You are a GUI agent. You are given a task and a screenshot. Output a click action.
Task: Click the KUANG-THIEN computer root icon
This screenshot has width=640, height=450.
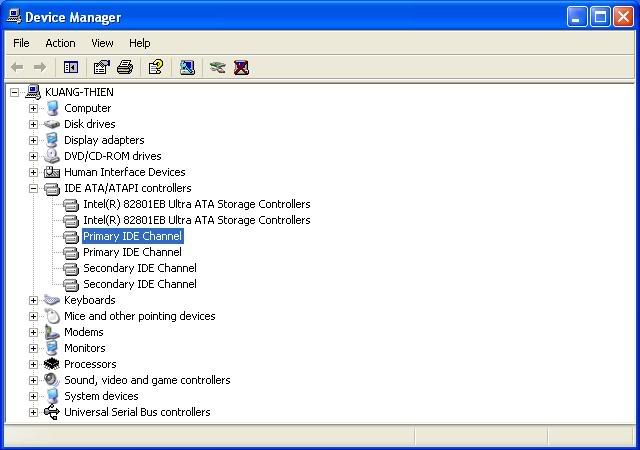(x=33, y=92)
